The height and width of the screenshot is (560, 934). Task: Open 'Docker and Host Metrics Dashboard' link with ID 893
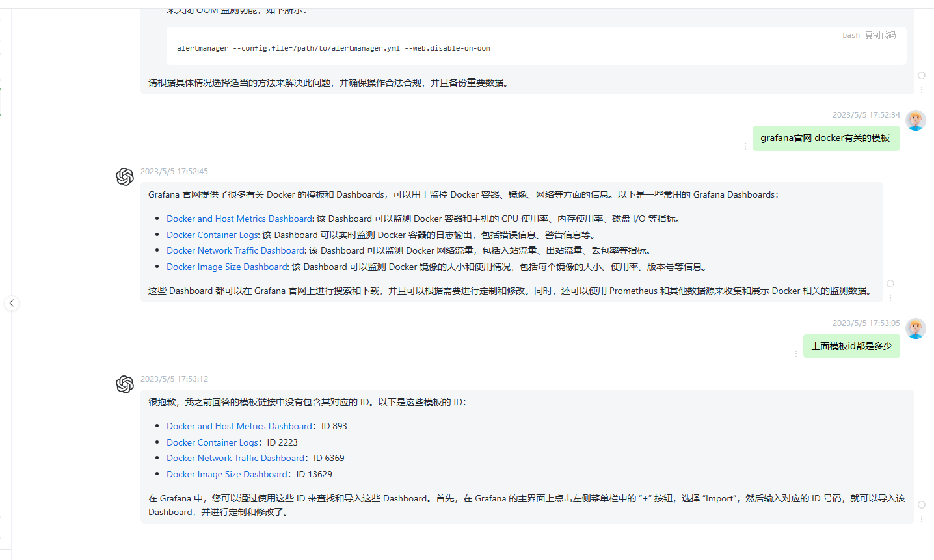point(239,426)
